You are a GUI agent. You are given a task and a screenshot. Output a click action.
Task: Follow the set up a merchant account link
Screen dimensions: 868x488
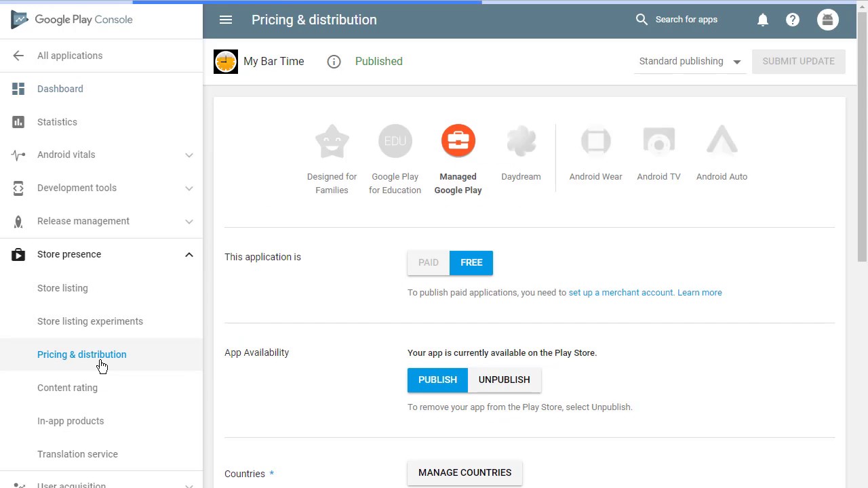coord(621,293)
